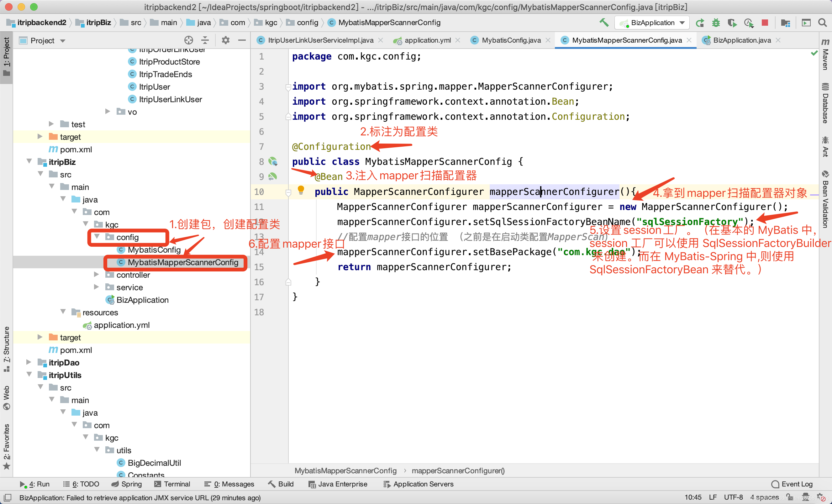The image size is (832, 504).
Task: Click the locate-in-tree crosshair icon
Action: [x=188, y=40]
